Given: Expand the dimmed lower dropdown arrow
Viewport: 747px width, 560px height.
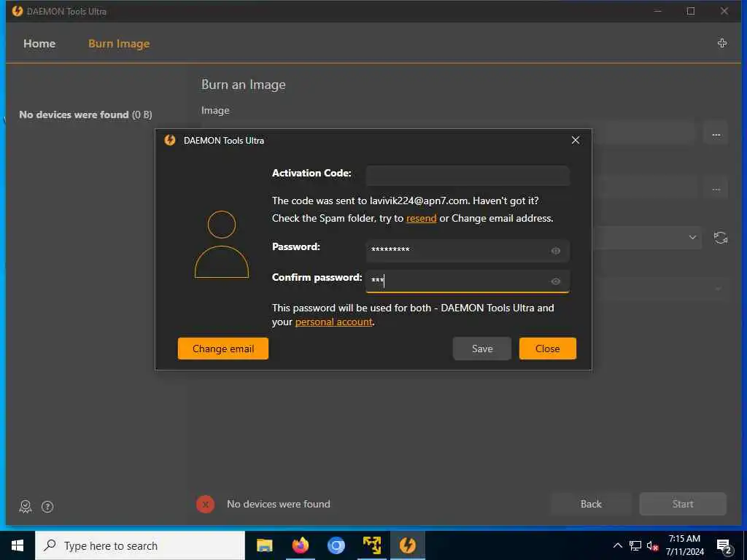Looking at the screenshot, I should pyautogui.click(x=718, y=289).
